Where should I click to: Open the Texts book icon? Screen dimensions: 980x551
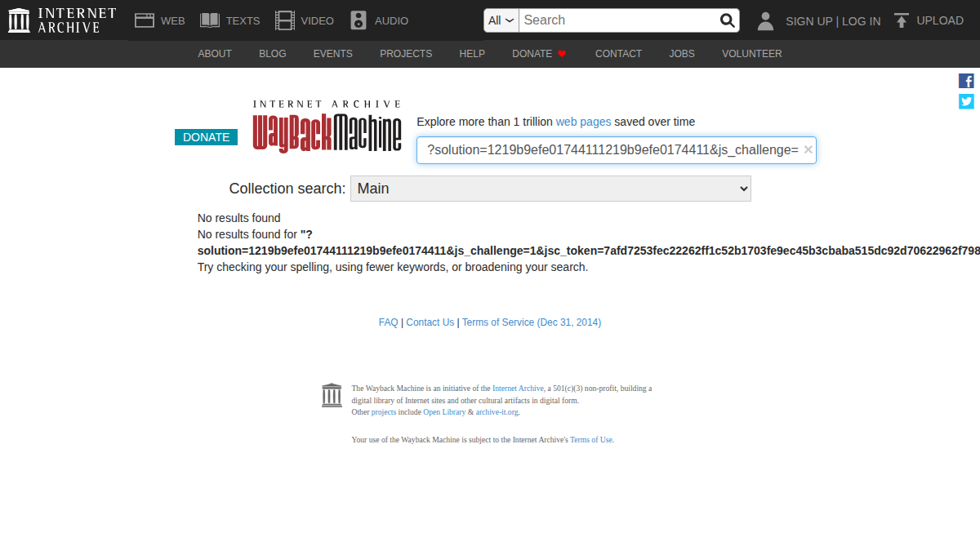click(210, 20)
